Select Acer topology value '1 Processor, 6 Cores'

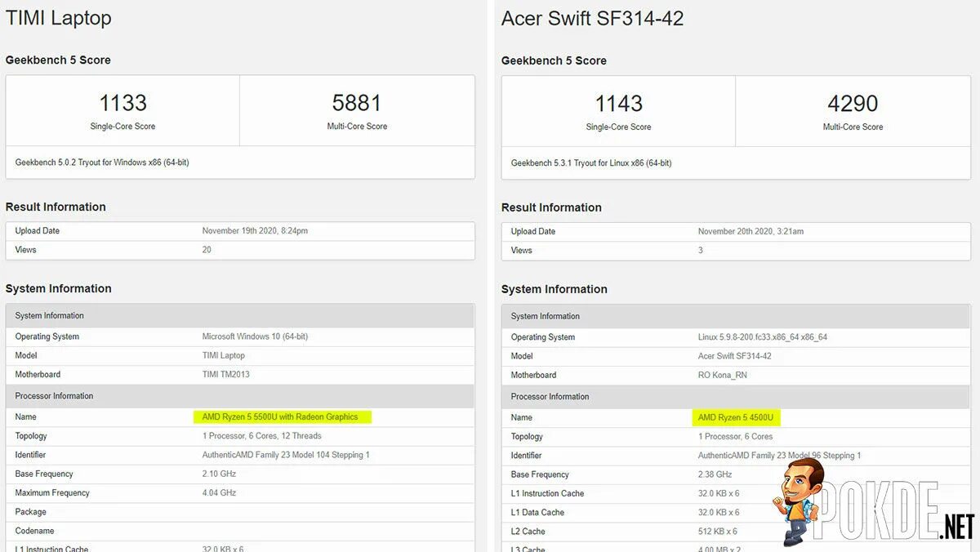735,437
